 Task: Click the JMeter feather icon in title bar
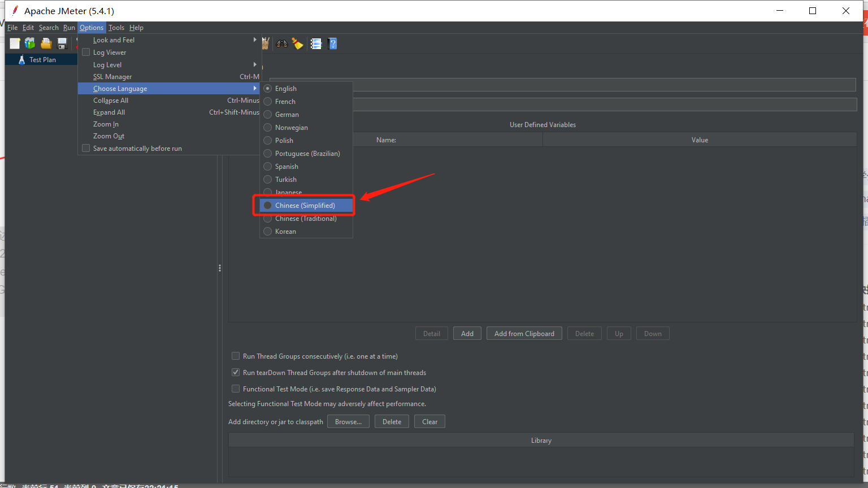[x=15, y=10]
